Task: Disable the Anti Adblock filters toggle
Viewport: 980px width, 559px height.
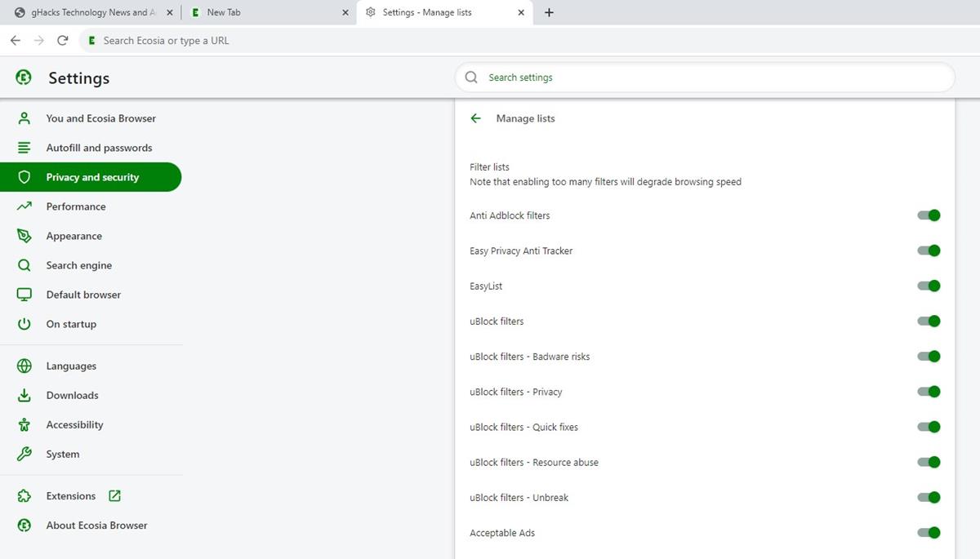Action: [929, 215]
